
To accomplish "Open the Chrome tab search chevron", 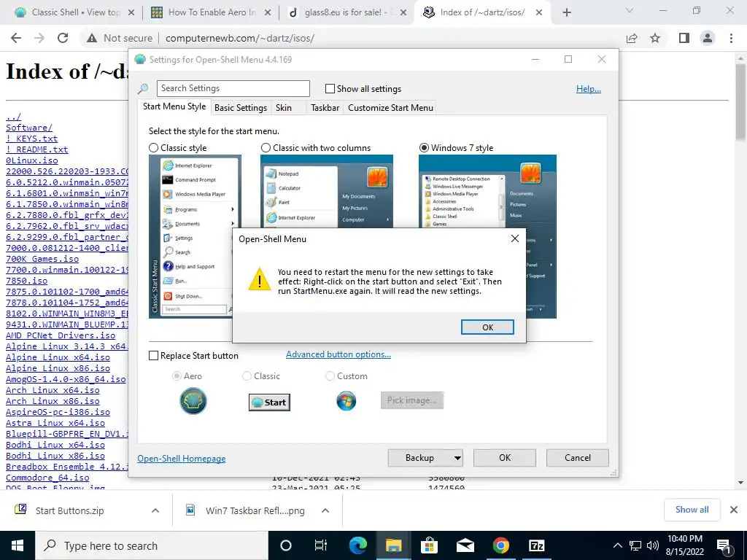I will tap(630, 10).
